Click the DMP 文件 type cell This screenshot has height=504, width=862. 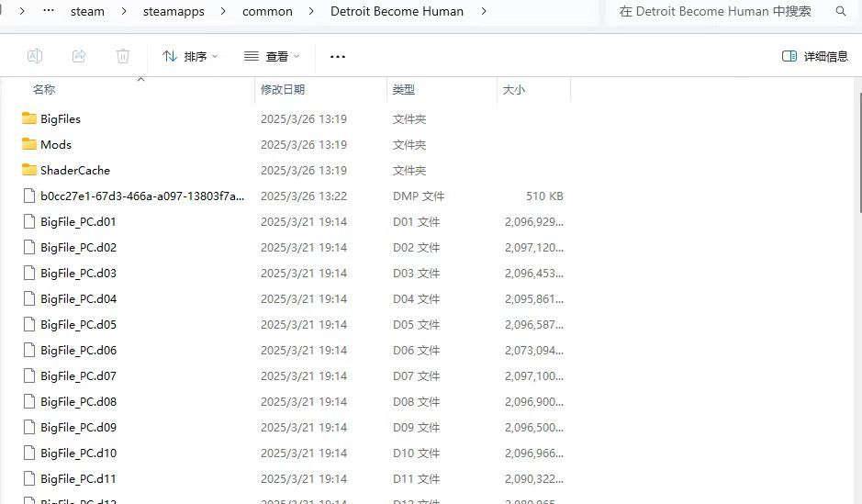click(419, 196)
